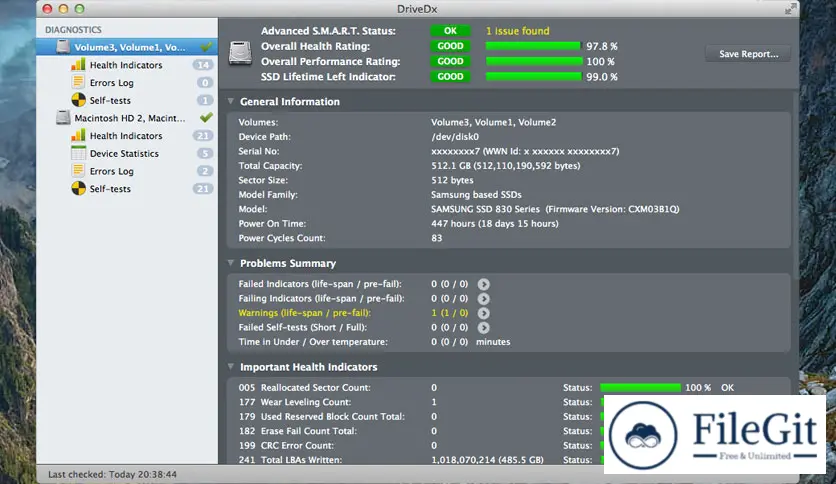
Task: Collapse the Problems Summary section
Action: pyautogui.click(x=231, y=263)
